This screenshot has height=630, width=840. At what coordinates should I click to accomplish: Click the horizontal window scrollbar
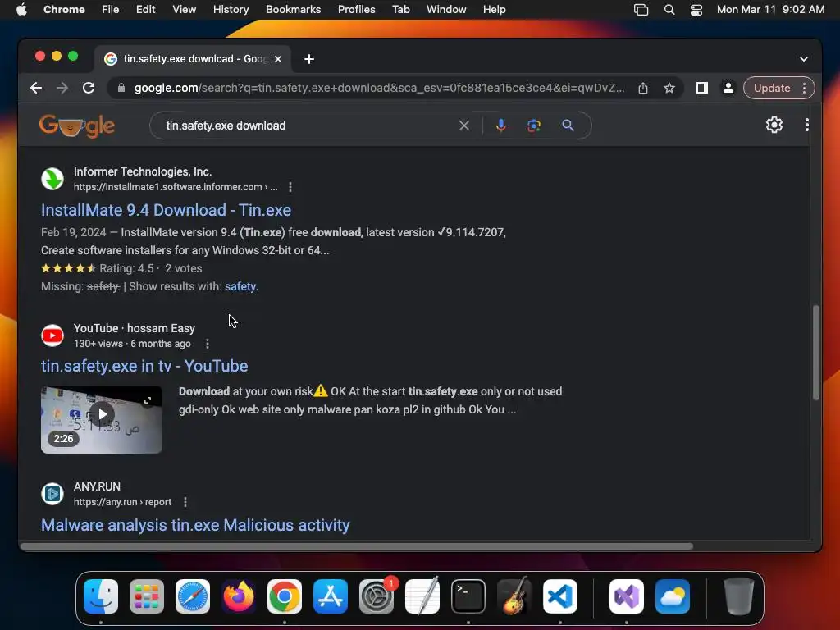tap(356, 546)
